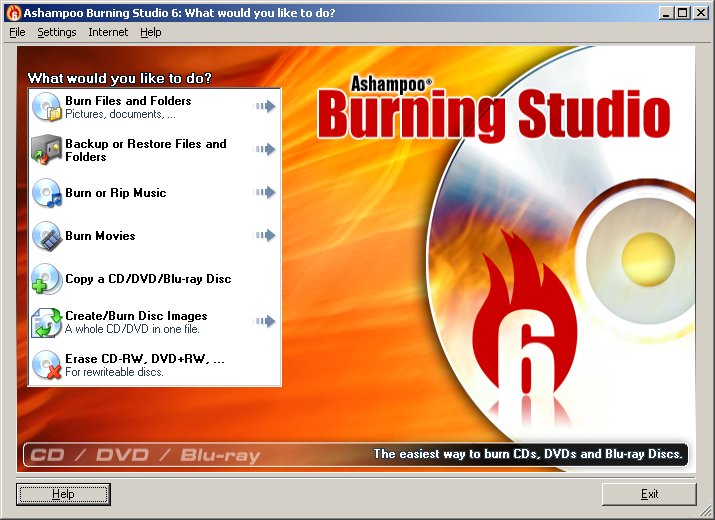Click the Burn or Rip Music icon

[x=47, y=193]
